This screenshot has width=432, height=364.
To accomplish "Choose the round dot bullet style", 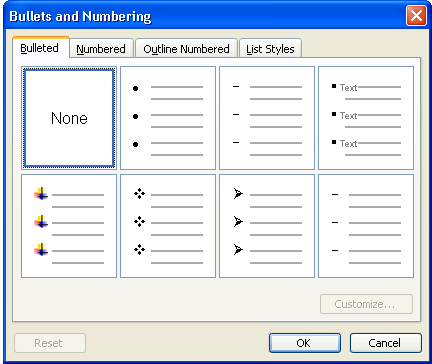I will (x=168, y=118).
